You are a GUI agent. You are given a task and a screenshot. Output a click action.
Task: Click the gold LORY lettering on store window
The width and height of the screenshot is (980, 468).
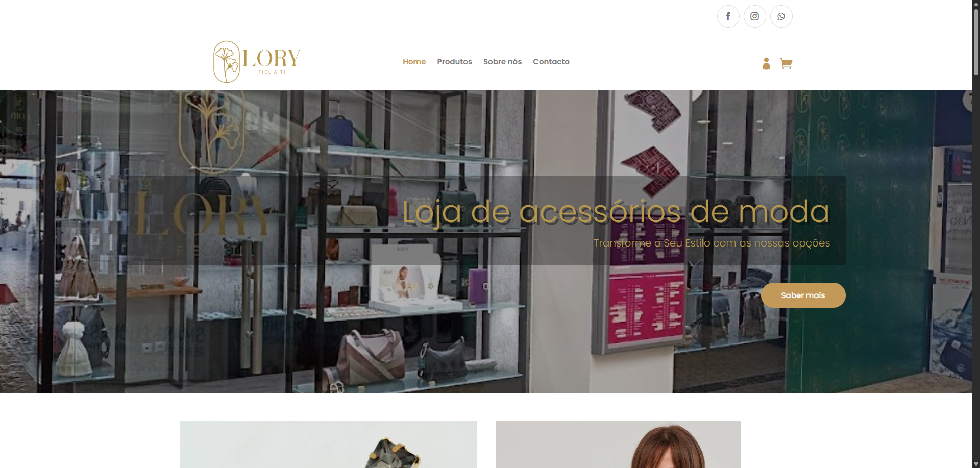[202, 215]
